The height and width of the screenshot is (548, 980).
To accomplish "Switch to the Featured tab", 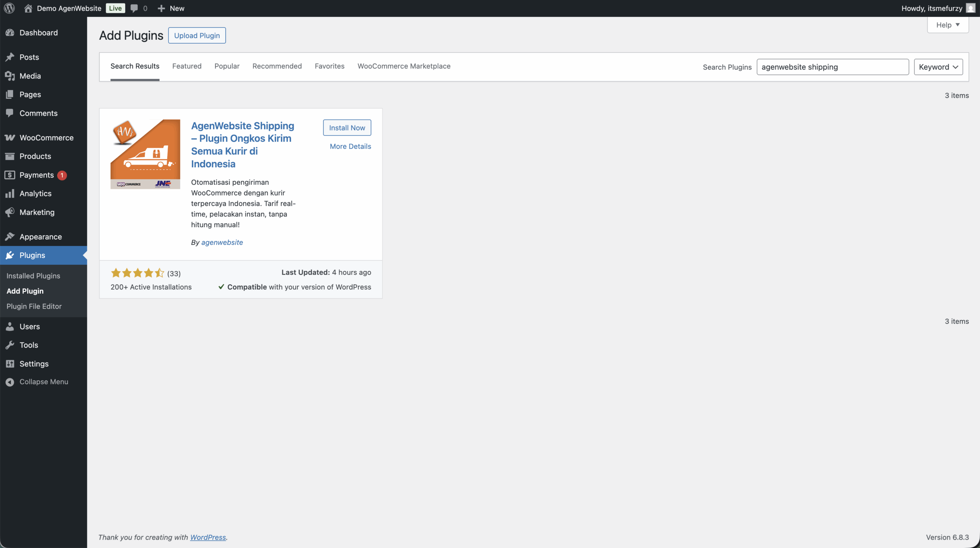I will (x=187, y=66).
